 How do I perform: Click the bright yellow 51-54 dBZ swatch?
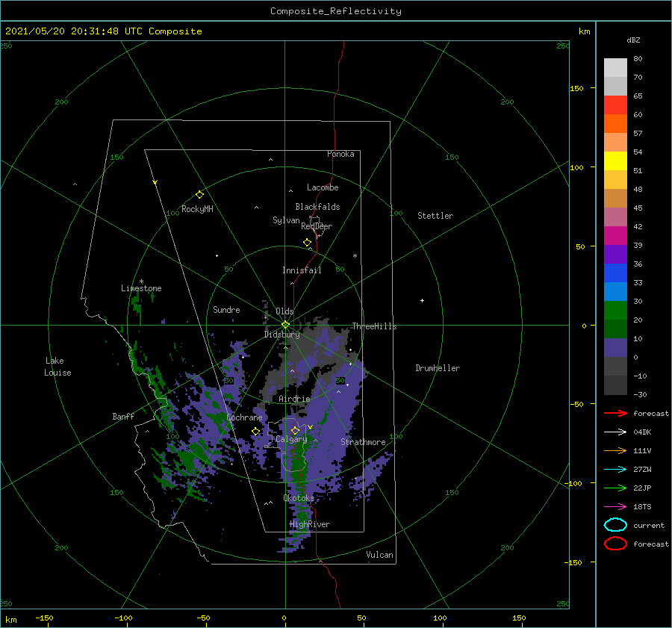[615, 161]
